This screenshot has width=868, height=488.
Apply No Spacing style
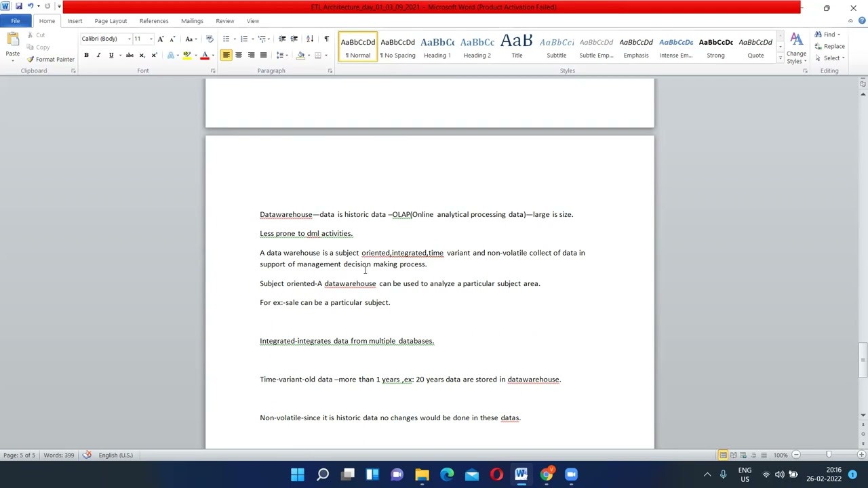(397, 47)
